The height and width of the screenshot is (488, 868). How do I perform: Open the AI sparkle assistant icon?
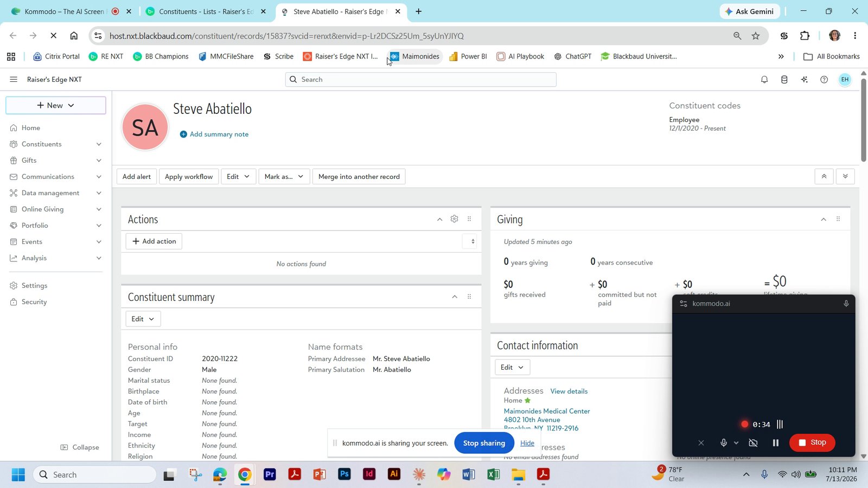(804, 80)
